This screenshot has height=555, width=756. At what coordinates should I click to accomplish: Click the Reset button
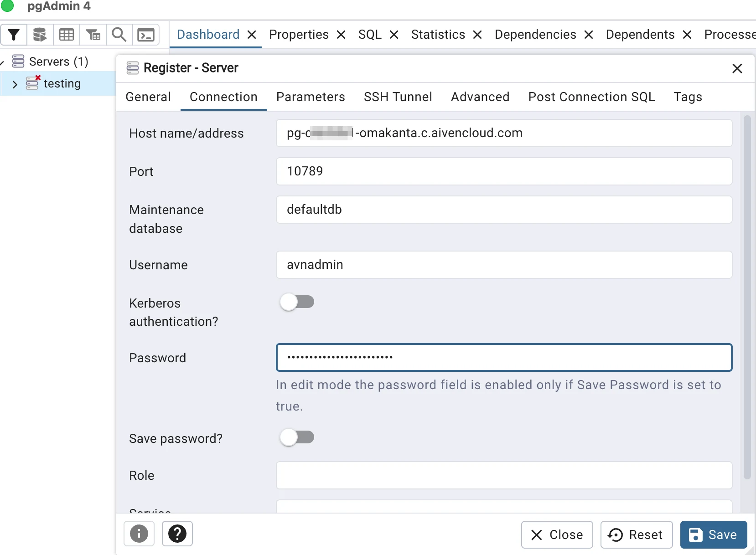tap(637, 534)
